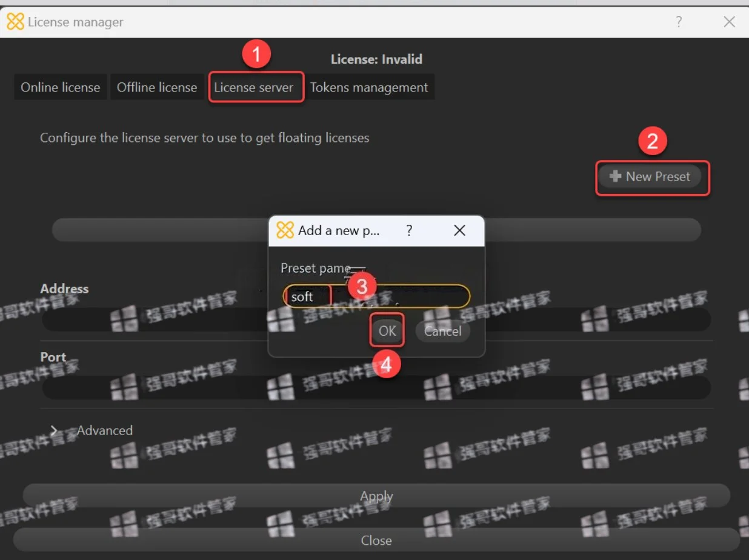Viewport: 749px width, 560px height.
Task: Select the License server tab
Action: click(x=254, y=87)
